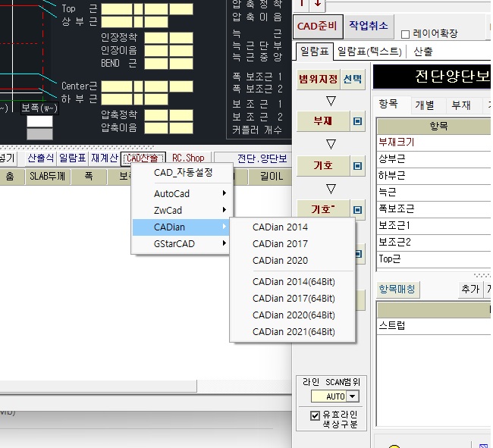Screen dimensions: 493x448
Task: Open the 라인 SCAN범위 AUTO dropdown
Action: [x=353, y=396]
